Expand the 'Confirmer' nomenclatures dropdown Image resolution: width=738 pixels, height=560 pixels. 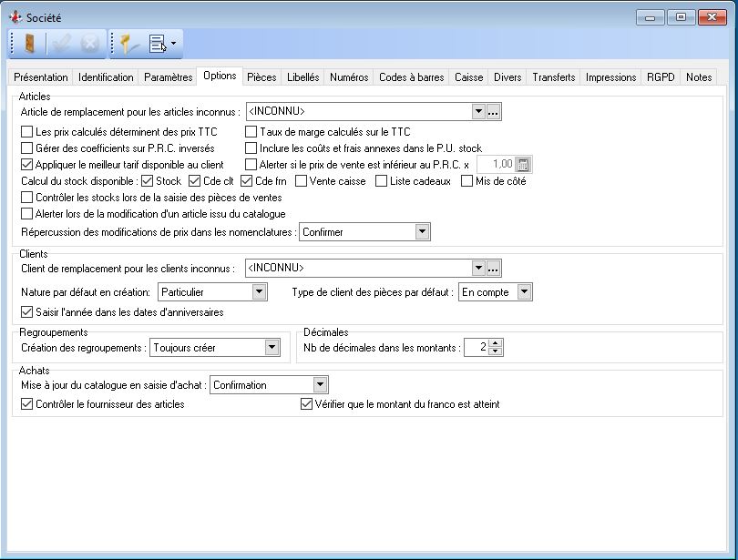point(422,232)
